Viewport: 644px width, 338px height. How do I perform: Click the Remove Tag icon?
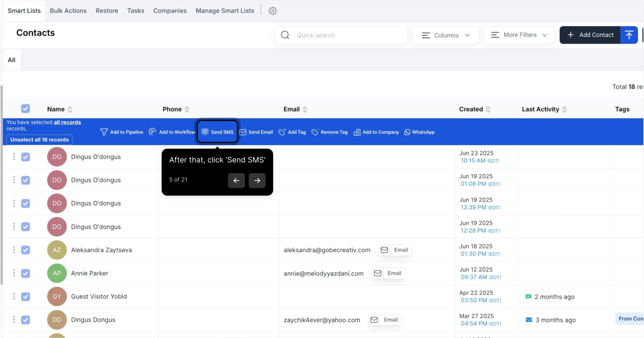pyautogui.click(x=315, y=132)
